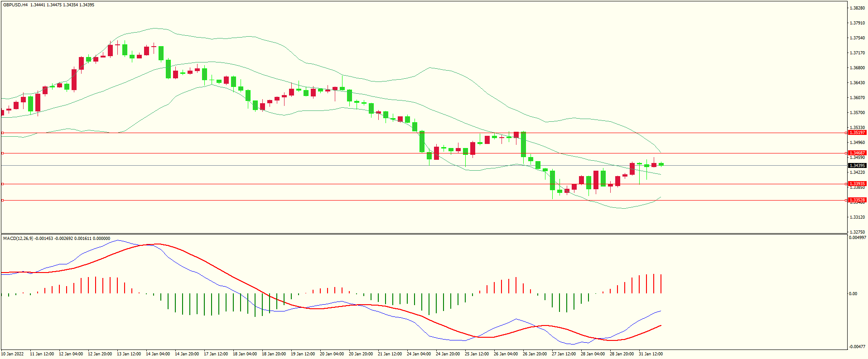Click the GBPUSD,H4 chart title text
Viewport: 868px width, 359px height.
15,5
